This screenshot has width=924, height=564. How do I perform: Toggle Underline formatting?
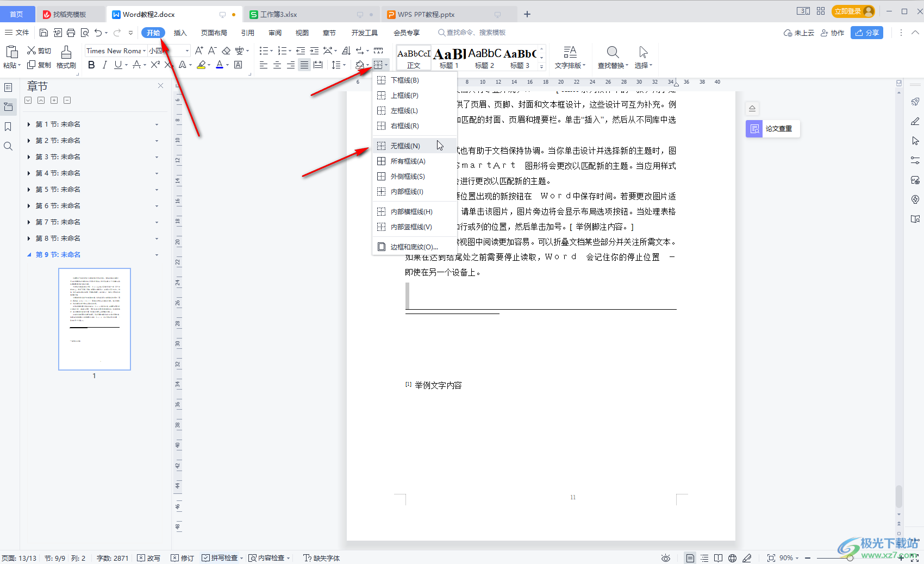pos(118,65)
